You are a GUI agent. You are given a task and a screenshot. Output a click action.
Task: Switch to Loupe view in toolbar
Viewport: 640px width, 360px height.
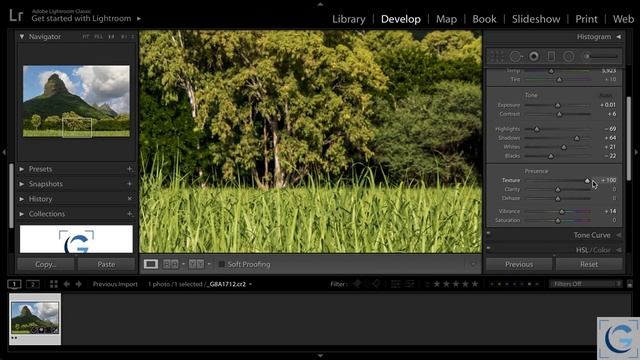(151, 264)
